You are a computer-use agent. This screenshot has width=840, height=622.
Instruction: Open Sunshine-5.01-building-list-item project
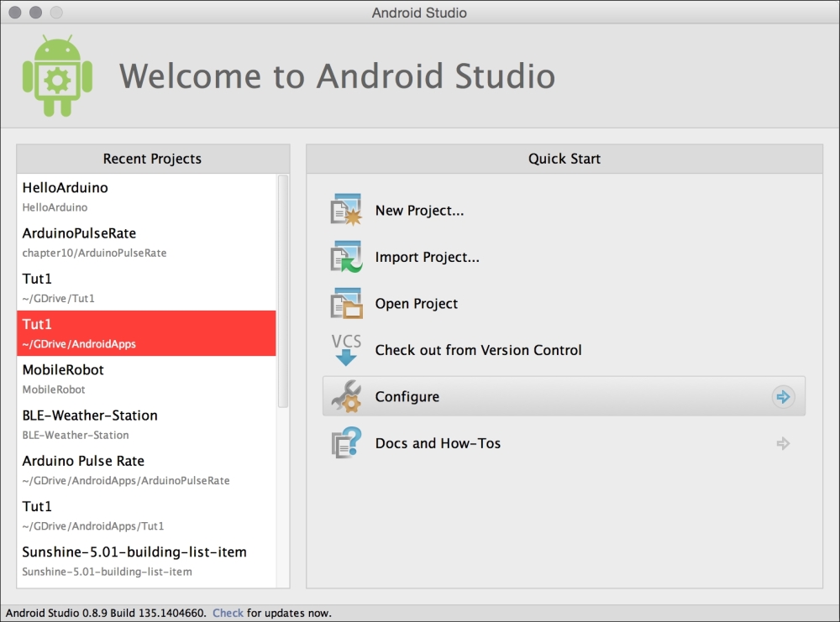coord(146,561)
